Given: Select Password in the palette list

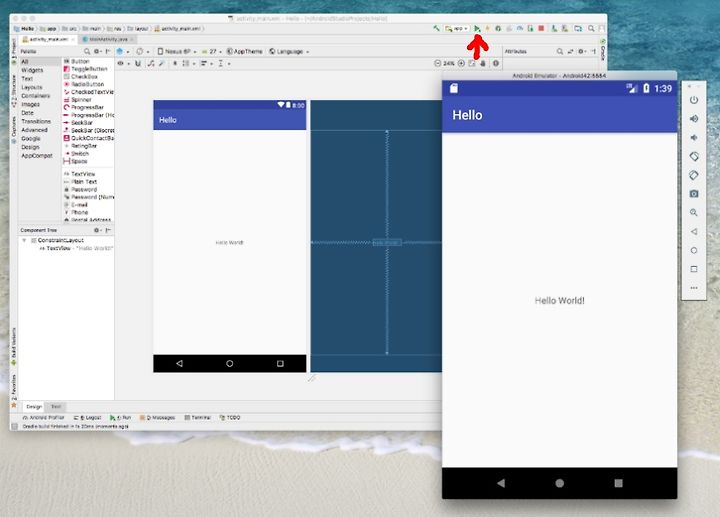Looking at the screenshot, I should [84, 189].
